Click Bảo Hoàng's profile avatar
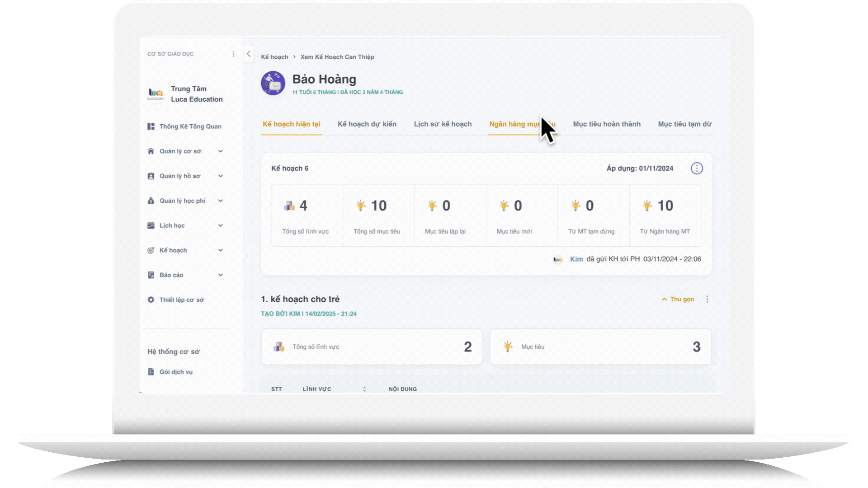 [x=273, y=83]
